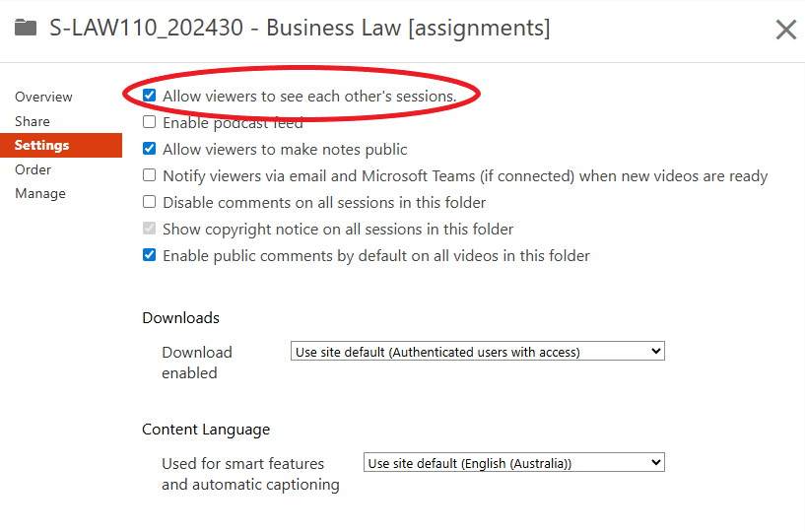Switch to the Share tab
805x532 pixels.
(33, 121)
